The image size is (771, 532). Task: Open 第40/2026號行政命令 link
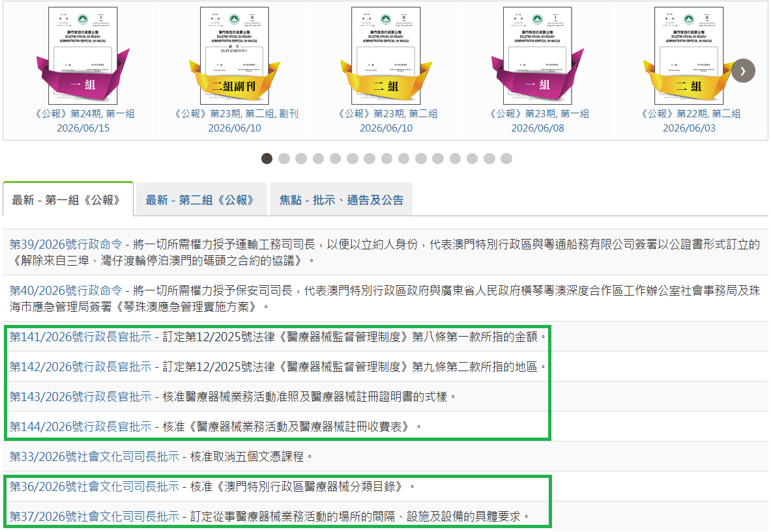coord(66,290)
